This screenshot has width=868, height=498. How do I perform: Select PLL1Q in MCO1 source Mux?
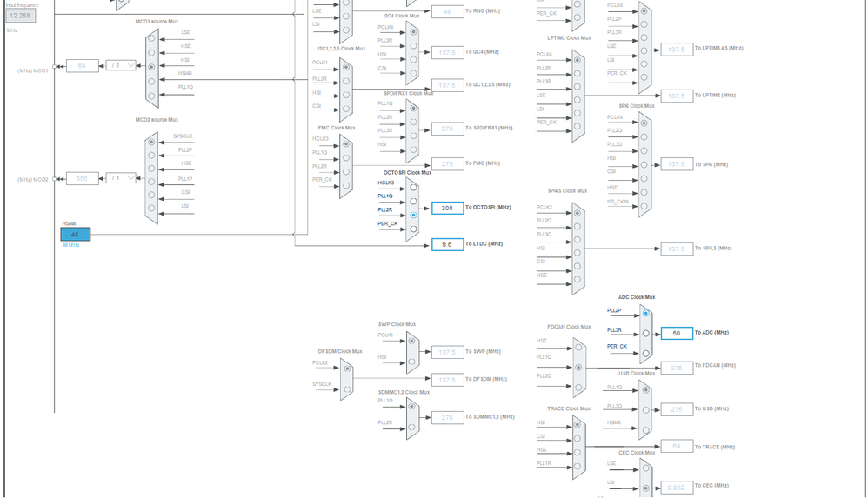tap(151, 96)
